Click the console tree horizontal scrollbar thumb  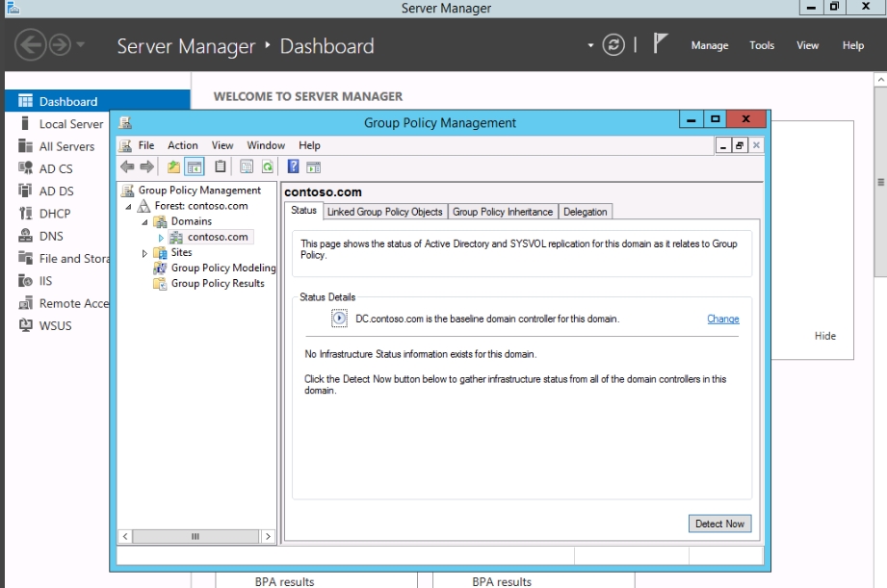(196, 536)
